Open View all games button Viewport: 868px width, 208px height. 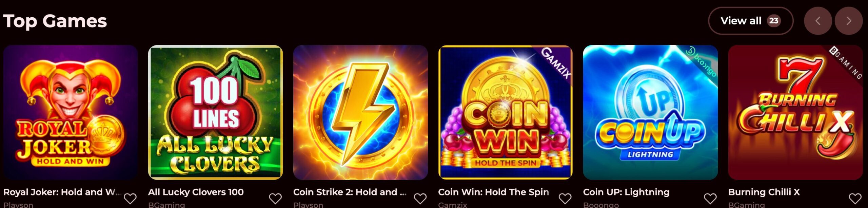[751, 21]
